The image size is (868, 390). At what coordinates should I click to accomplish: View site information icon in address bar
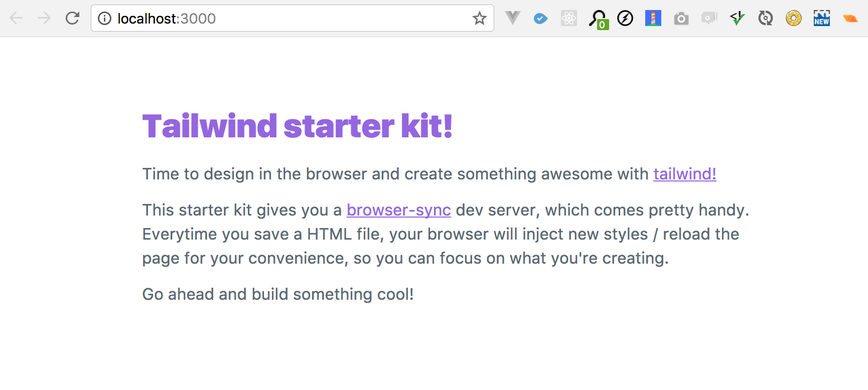(x=104, y=19)
